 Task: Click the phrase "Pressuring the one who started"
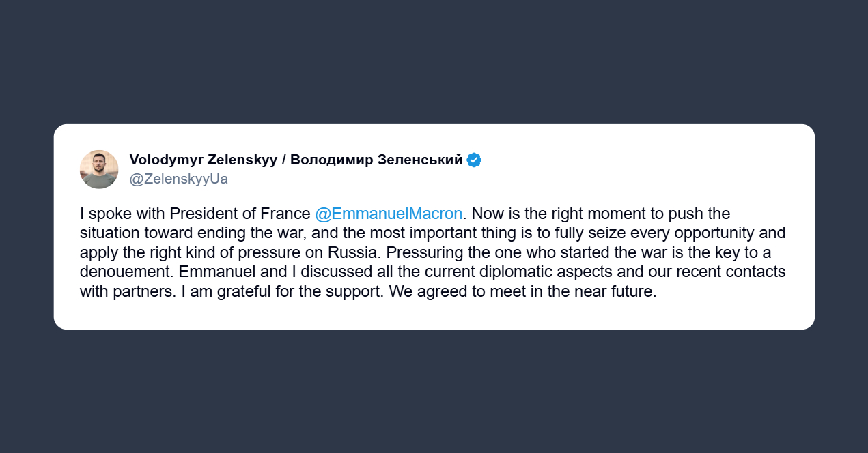pyautogui.click(x=490, y=252)
